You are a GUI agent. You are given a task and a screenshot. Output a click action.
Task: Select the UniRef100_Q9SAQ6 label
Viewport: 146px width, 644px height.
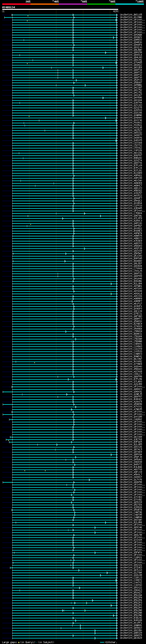click(131, 35)
